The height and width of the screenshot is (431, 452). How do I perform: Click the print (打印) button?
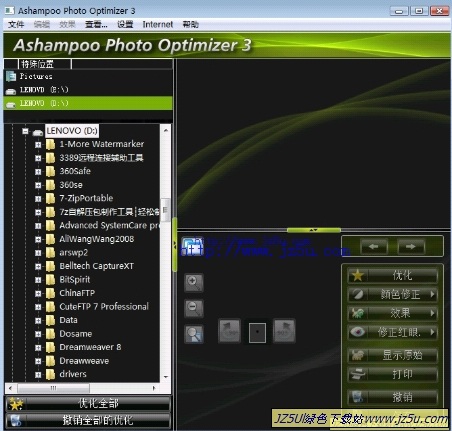click(393, 374)
